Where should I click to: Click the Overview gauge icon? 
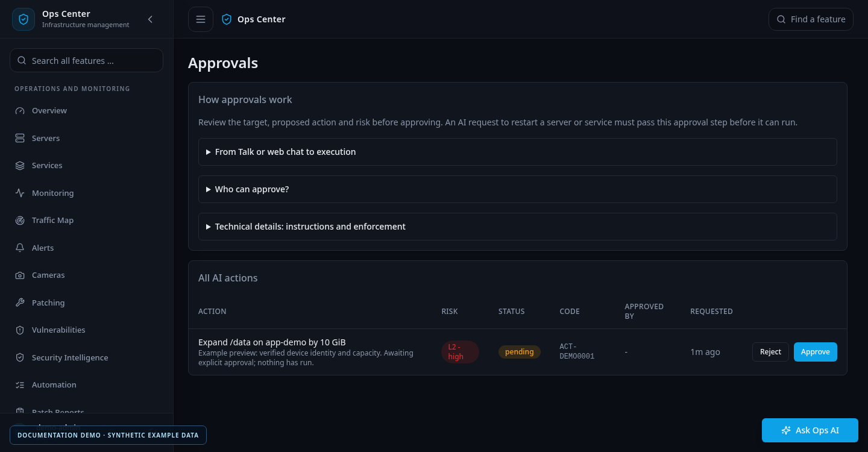coord(20,111)
